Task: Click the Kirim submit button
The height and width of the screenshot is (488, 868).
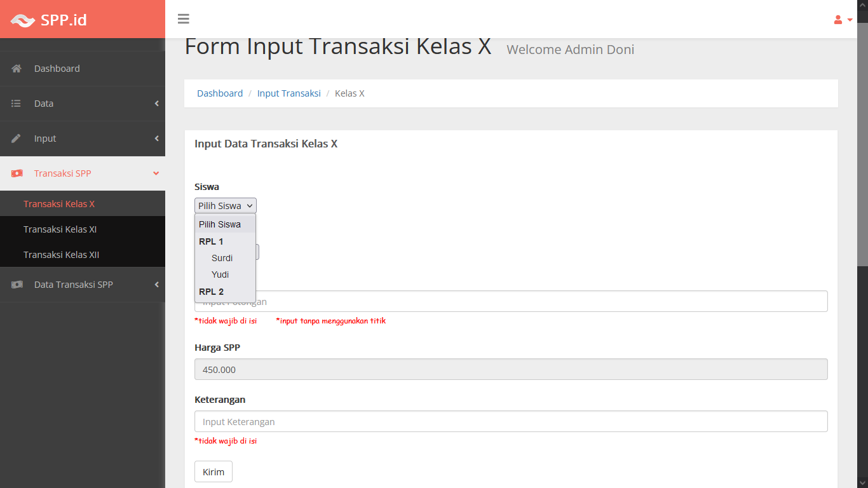Action: [214, 471]
